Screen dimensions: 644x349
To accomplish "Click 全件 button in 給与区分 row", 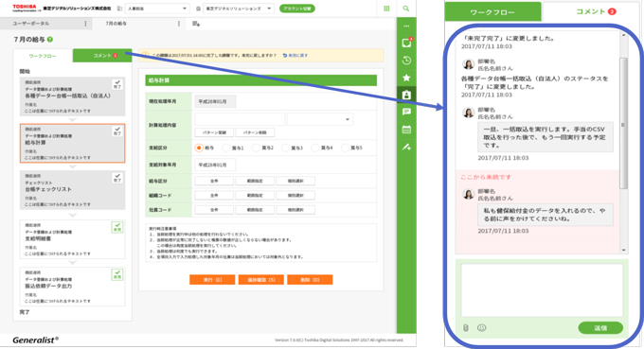I will tap(214, 181).
